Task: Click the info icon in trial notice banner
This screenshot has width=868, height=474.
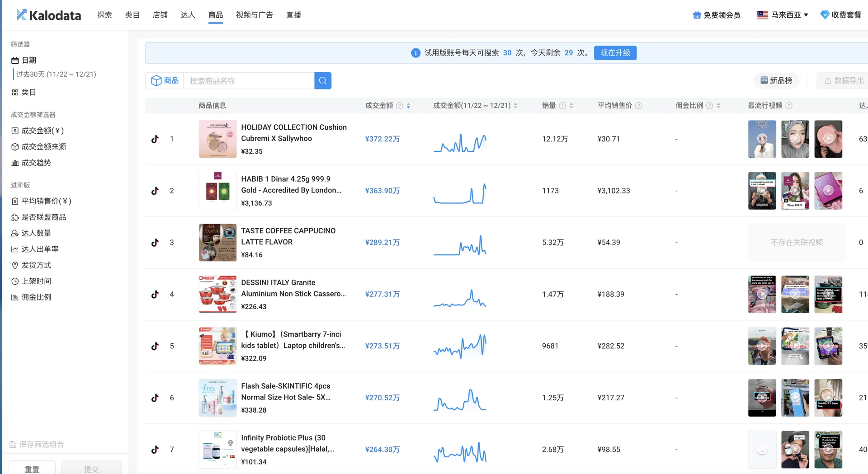Action: tap(415, 53)
